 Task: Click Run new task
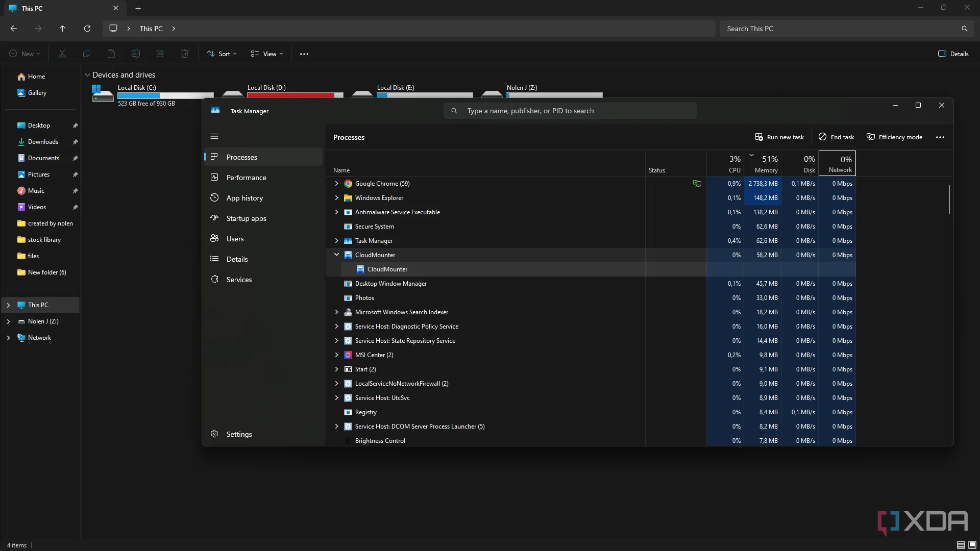[779, 137]
